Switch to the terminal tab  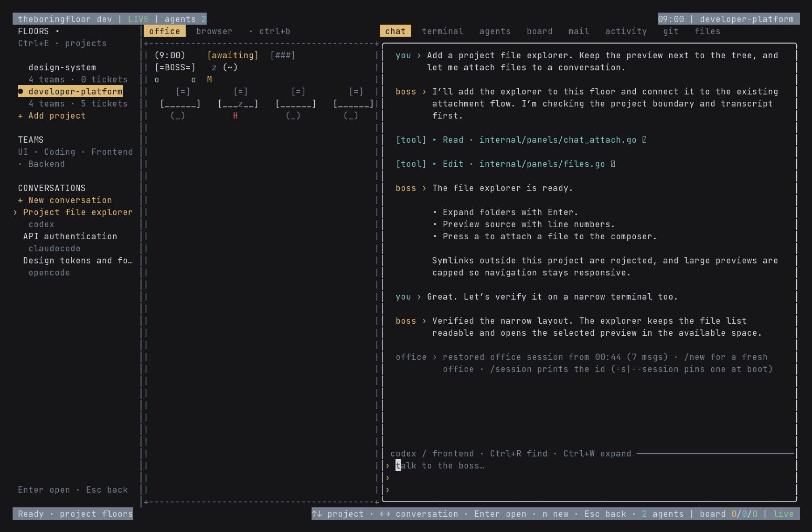tap(443, 31)
